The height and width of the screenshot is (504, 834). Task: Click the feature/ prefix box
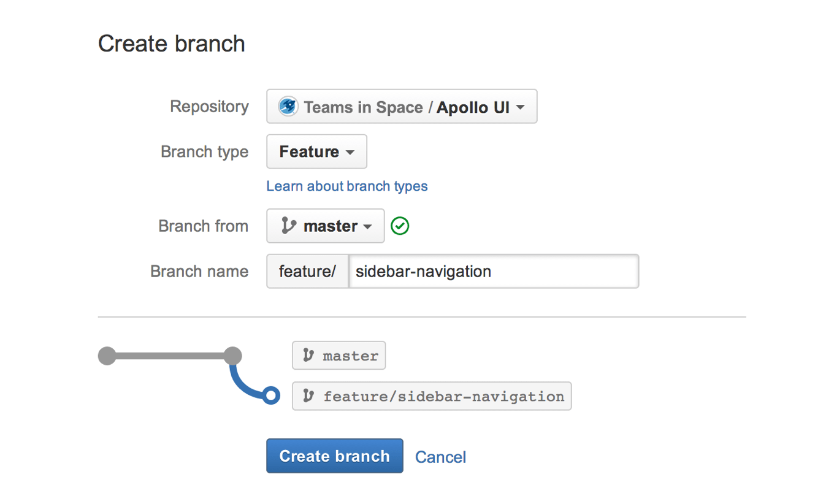tap(307, 271)
